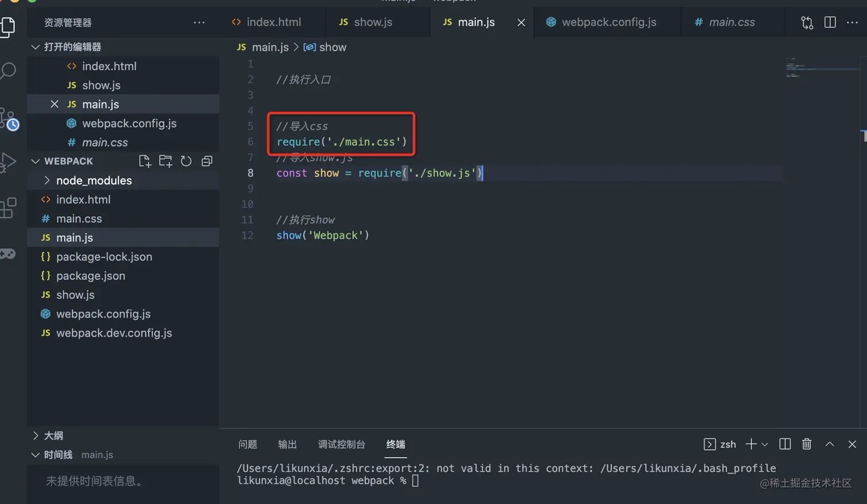The height and width of the screenshot is (504, 867).
Task: Collapse the Open Editors section
Action: (36, 47)
